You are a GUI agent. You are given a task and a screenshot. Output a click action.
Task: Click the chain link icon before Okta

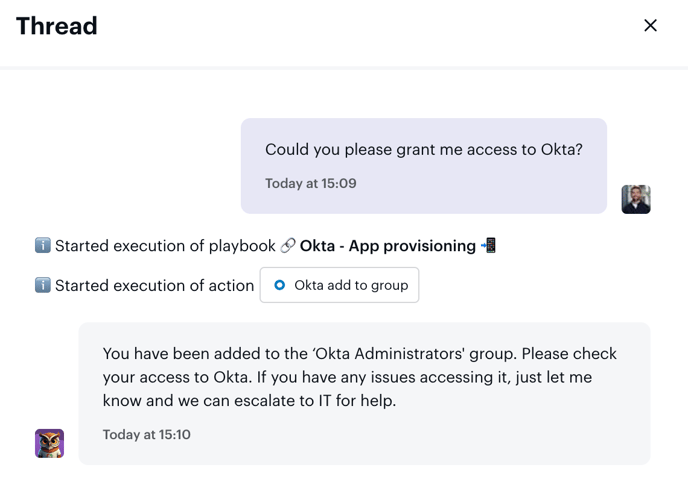288,245
